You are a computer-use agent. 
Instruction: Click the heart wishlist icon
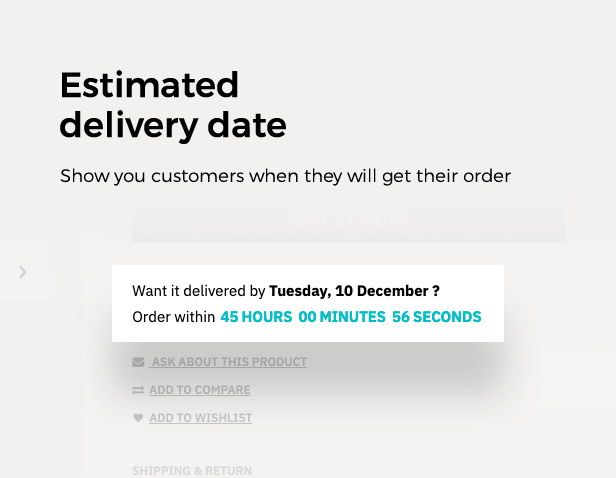point(138,418)
